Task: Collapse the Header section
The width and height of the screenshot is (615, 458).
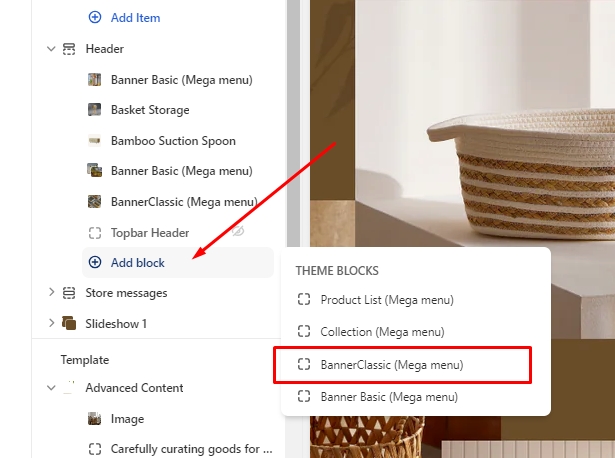Action: [x=51, y=48]
